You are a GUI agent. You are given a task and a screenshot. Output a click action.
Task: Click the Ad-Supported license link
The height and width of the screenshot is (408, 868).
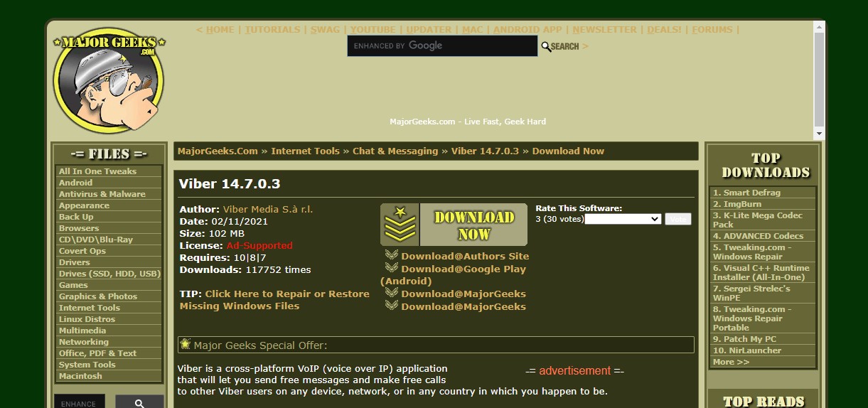[x=259, y=246]
